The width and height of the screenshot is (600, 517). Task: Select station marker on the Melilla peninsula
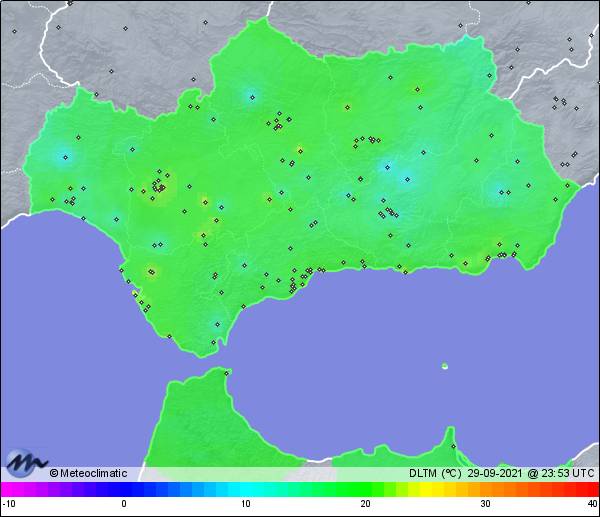[453, 446]
